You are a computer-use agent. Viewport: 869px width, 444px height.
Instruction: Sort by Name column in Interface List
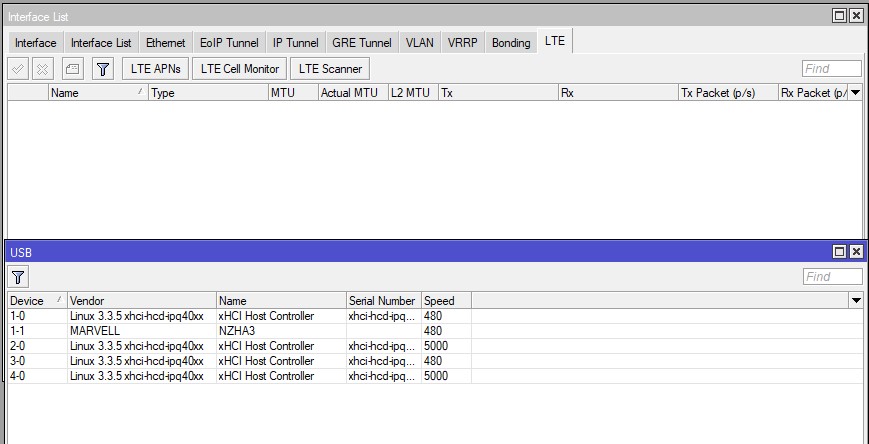[x=99, y=93]
